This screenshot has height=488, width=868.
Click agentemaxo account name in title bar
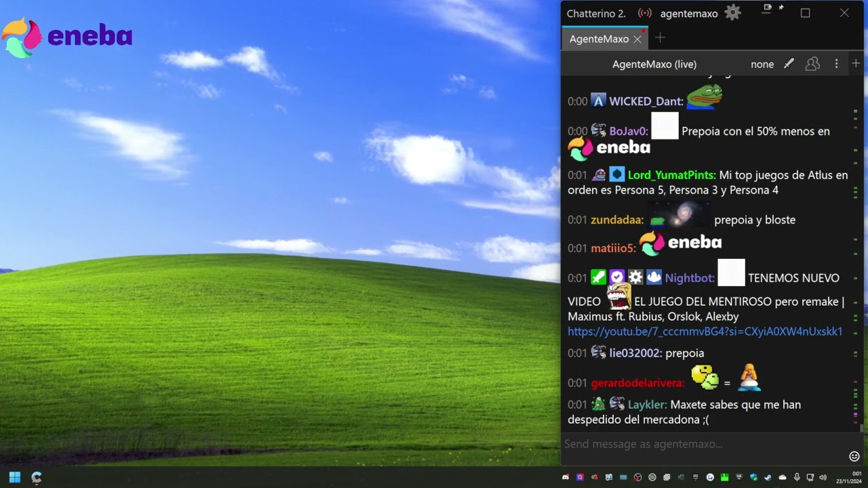click(689, 14)
